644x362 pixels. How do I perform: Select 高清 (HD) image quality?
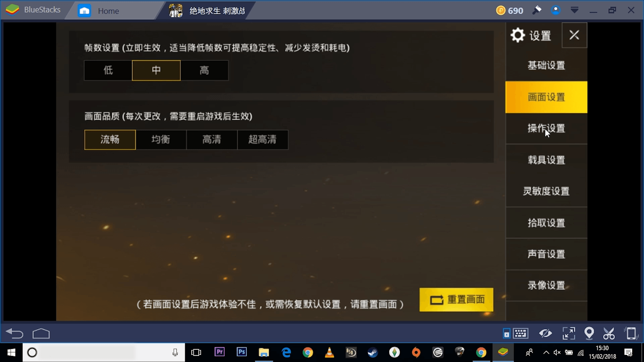coord(211,139)
